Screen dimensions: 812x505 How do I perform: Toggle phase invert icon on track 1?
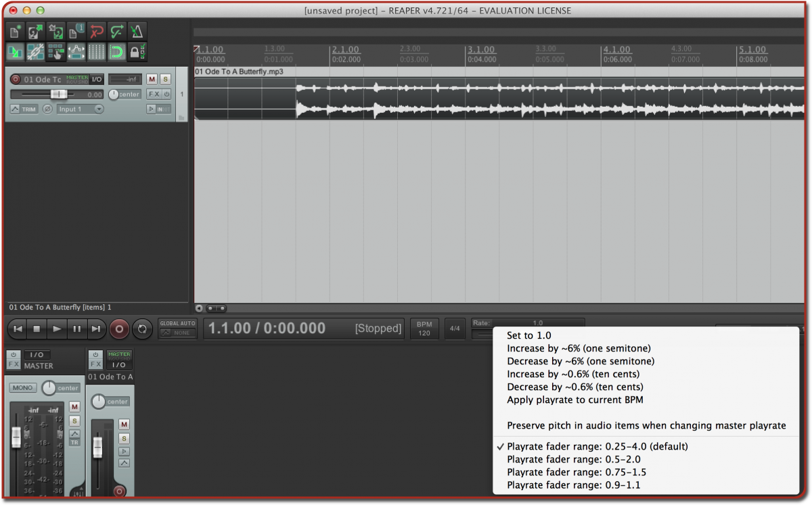(x=47, y=109)
